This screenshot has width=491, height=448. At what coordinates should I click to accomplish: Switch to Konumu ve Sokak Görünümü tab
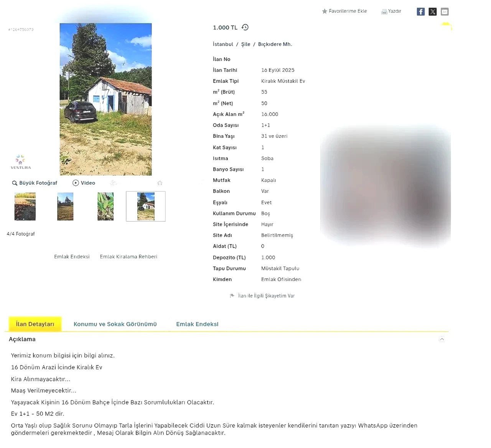point(115,324)
